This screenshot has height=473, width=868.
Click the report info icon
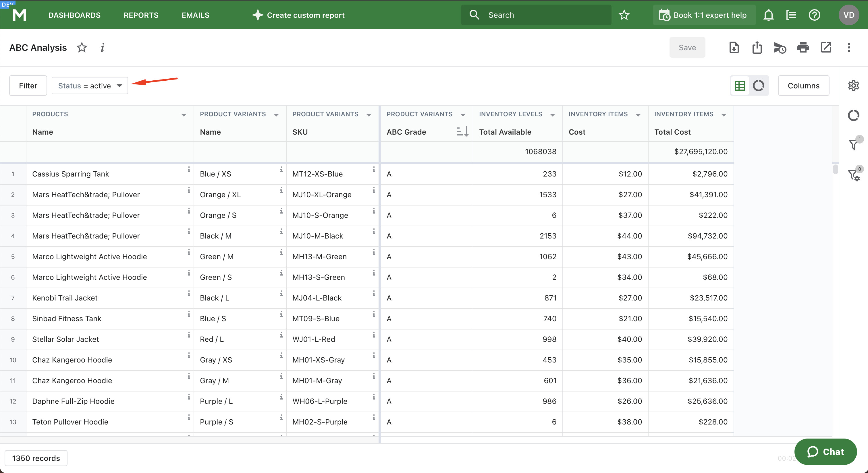click(x=103, y=47)
